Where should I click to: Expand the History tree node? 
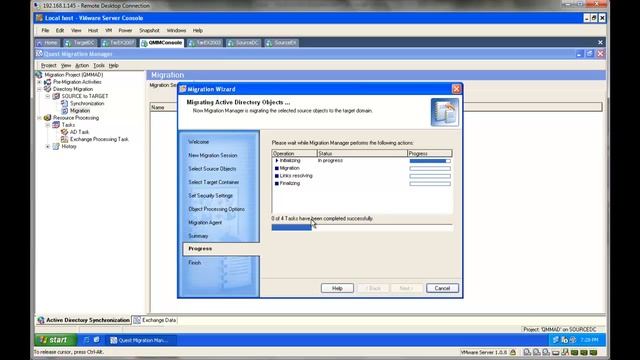click(48, 147)
